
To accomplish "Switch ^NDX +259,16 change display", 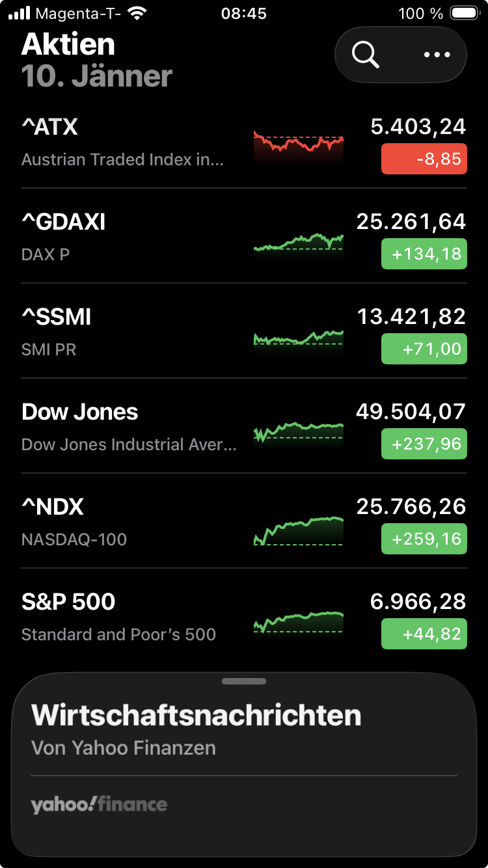I will coord(424,539).
